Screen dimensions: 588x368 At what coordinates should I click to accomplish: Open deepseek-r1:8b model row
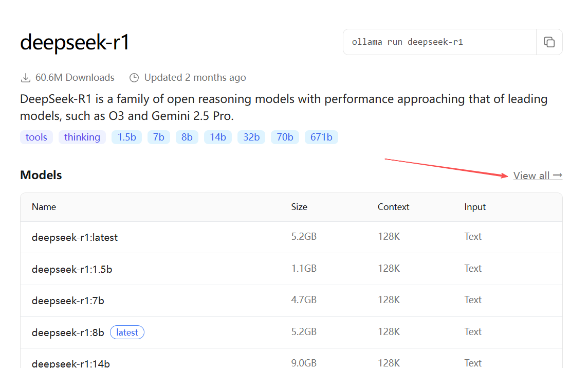click(x=291, y=332)
